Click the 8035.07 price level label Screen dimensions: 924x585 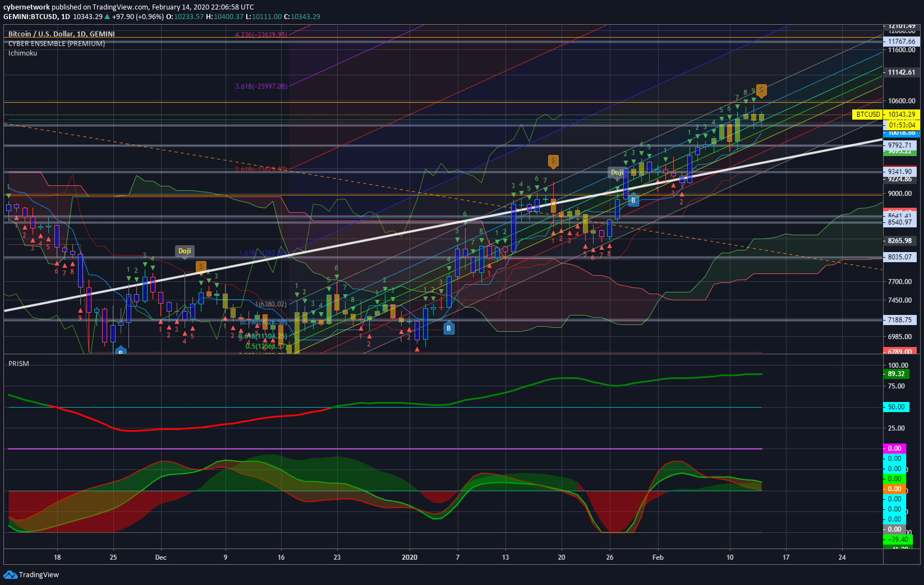point(900,257)
